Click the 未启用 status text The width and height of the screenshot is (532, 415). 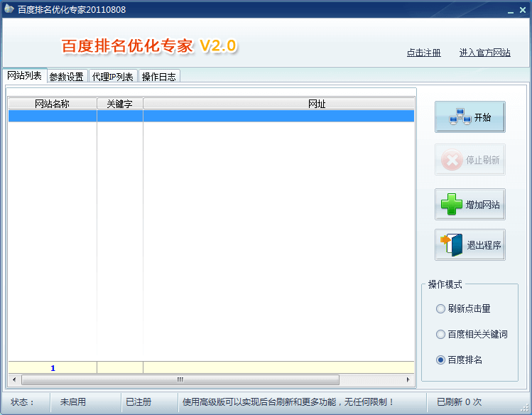(73, 402)
